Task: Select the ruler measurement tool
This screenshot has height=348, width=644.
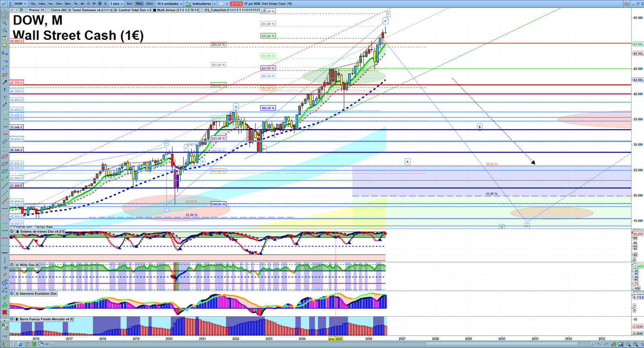Action: tap(5, 141)
